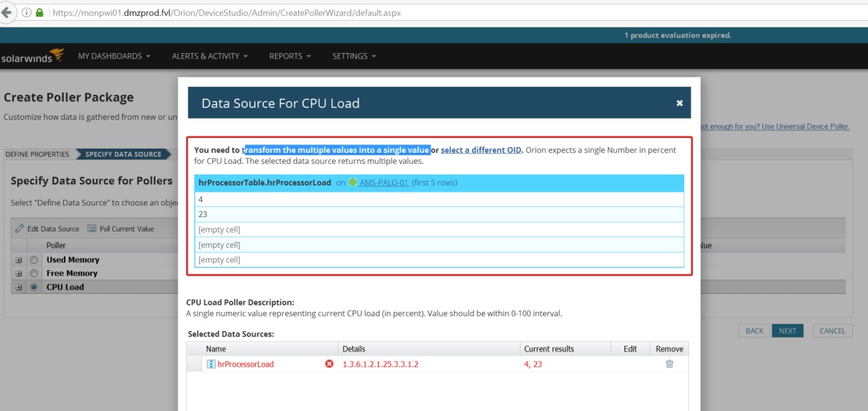The height and width of the screenshot is (411, 868).
Task: Open the My Dashboards menu
Action: [114, 56]
